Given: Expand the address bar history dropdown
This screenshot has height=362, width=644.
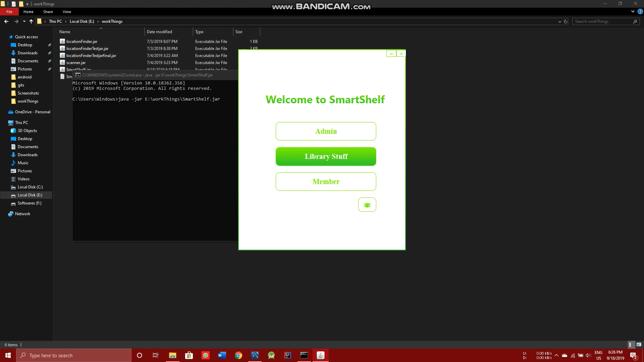Looking at the screenshot, I should pyautogui.click(x=559, y=21).
